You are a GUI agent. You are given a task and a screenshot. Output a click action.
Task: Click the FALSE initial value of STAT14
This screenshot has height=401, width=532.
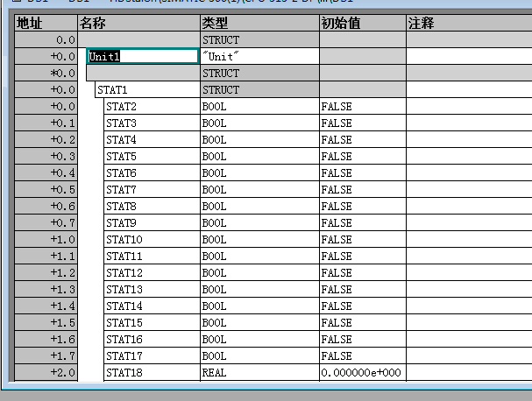click(363, 306)
